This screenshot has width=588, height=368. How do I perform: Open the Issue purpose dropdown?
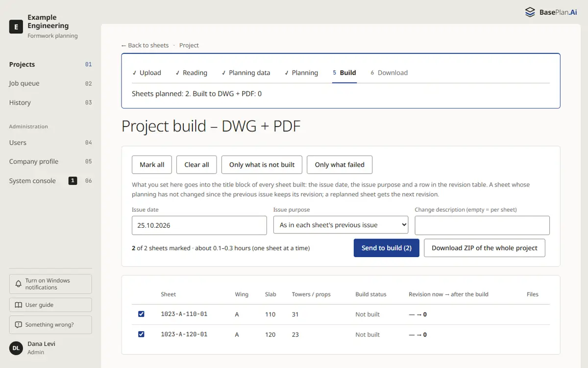tap(341, 225)
